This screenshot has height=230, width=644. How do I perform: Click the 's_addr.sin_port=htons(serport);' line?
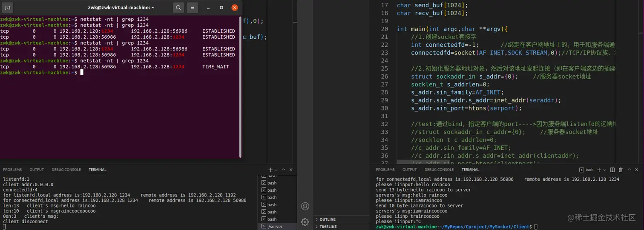[x=466, y=108]
